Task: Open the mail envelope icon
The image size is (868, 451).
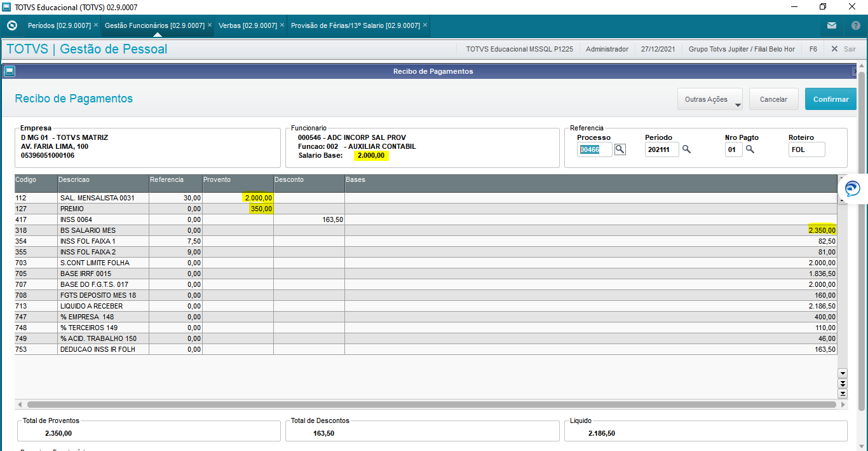Action: pos(832,25)
